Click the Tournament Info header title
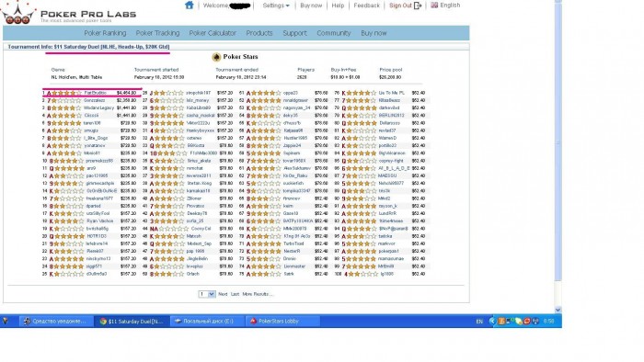 88,47
